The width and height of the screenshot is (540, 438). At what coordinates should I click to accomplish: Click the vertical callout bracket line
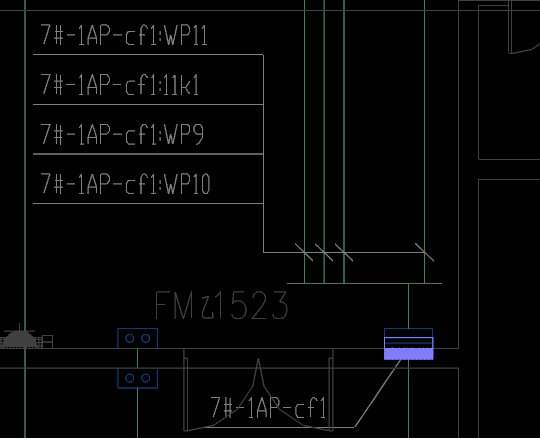tap(263, 153)
